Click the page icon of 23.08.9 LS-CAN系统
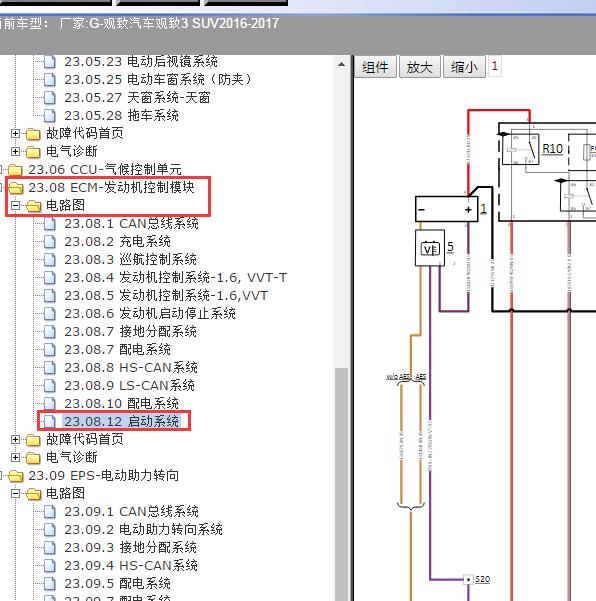596x601 pixels. click(49, 386)
